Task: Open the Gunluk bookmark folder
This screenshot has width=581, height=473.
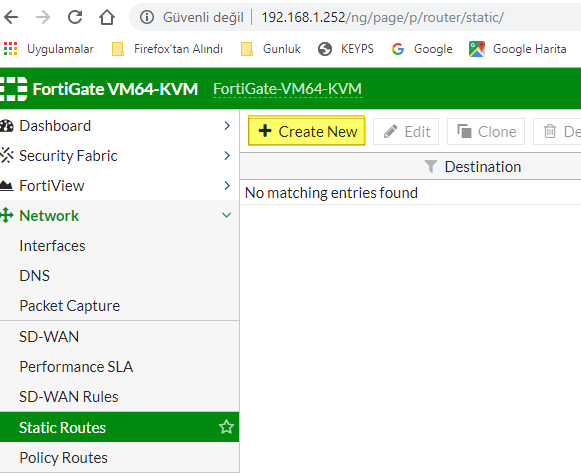Action: click(x=270, y=49)
